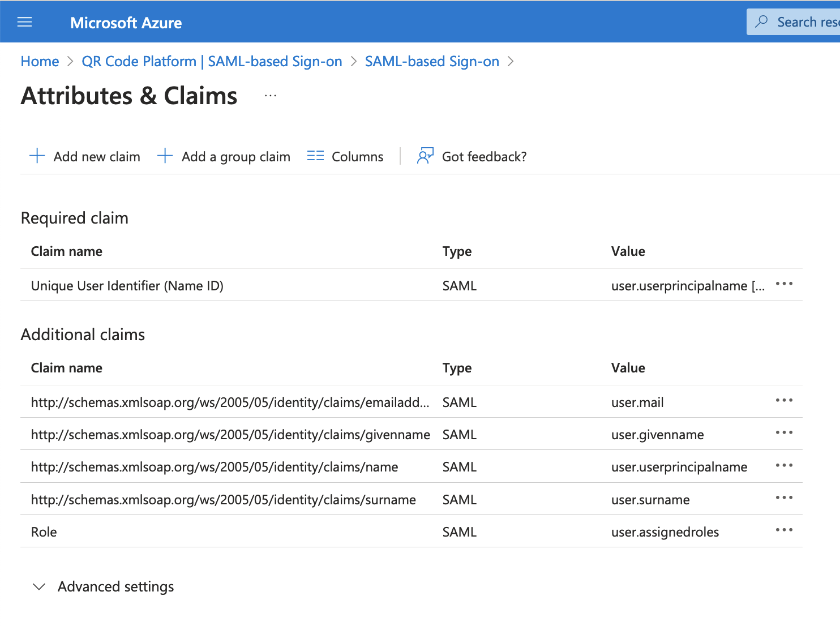
Task: Click the plus icon for Add a group claim
Action: click(165, 156)
